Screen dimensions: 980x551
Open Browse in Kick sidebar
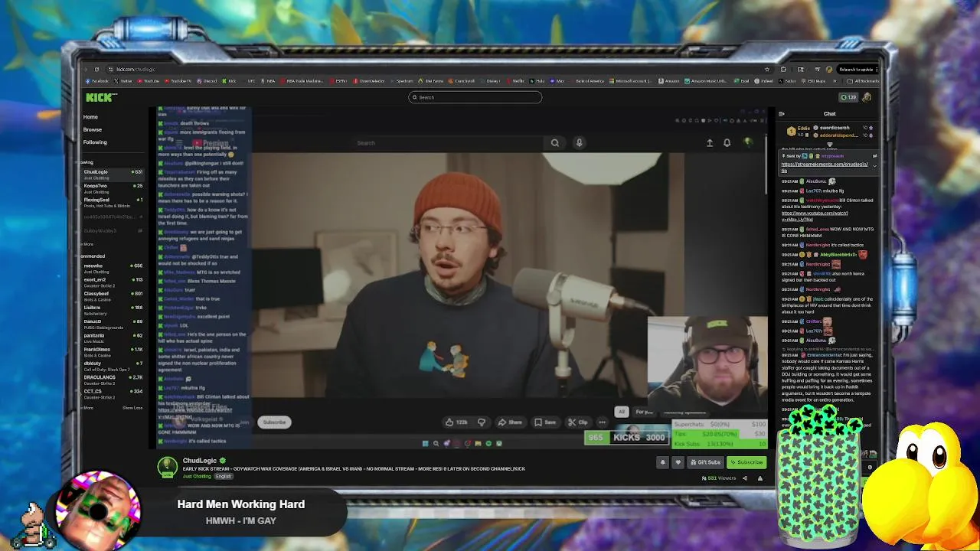click(93, 129)
